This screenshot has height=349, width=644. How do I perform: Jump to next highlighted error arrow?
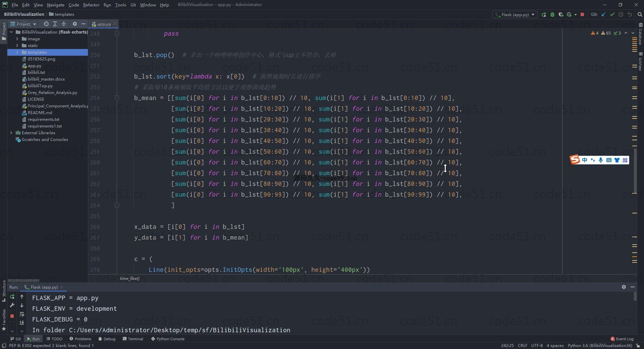coord(633,33)
